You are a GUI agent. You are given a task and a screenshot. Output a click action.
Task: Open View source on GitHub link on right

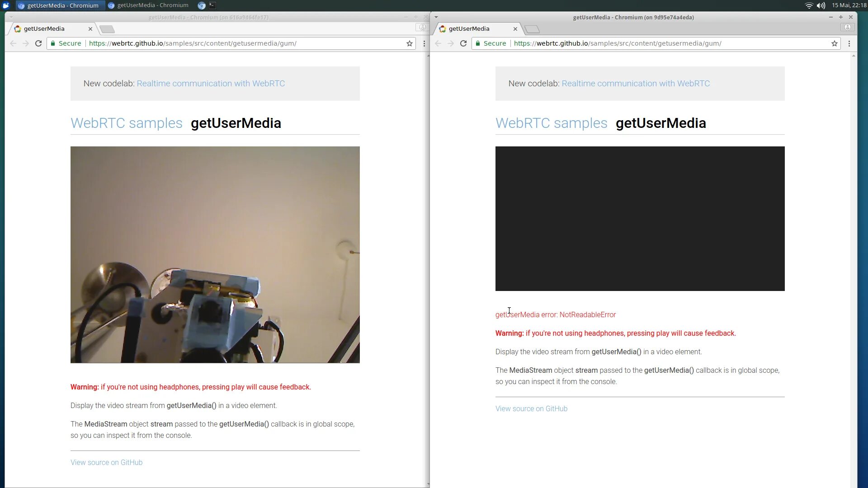click(x=531, y=408)
